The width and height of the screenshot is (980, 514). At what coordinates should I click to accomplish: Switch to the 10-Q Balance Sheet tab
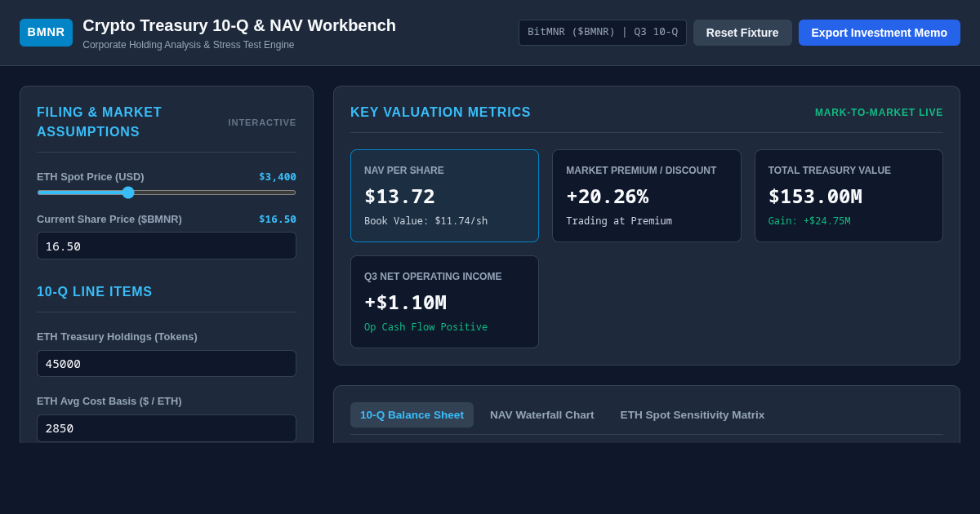coord(412,414)
